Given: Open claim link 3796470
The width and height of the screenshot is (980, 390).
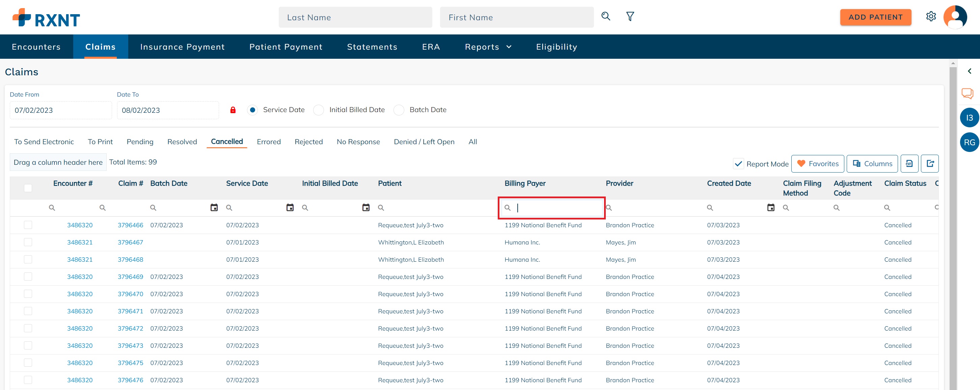Looking at the screenshot, I should tap(131, 294).
